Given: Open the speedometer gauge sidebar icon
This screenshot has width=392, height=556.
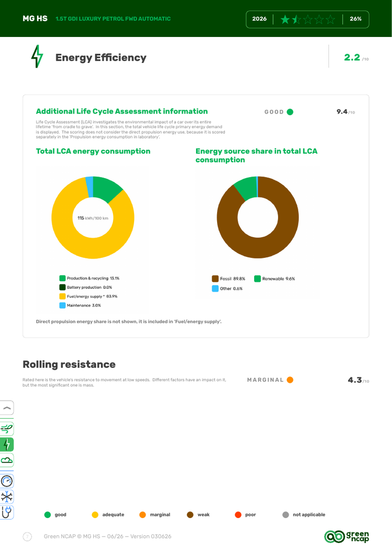Looking at the screenshot, I should tap(7, 481).
